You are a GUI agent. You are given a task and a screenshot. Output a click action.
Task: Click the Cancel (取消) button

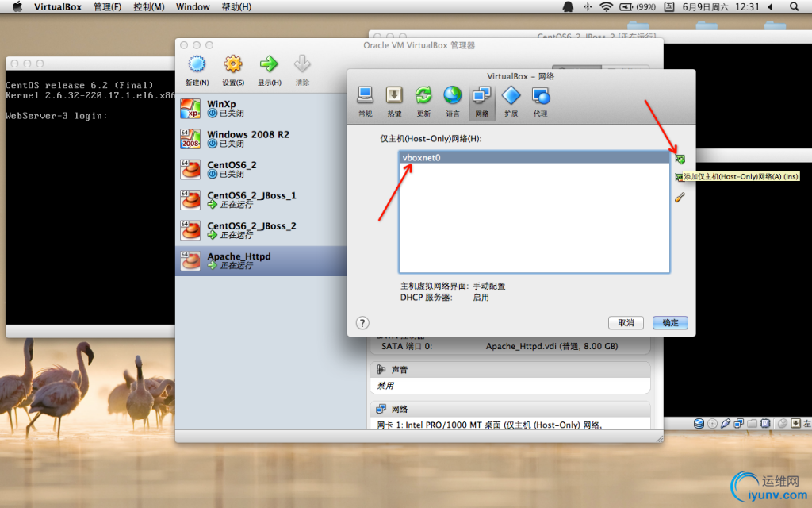626,322
